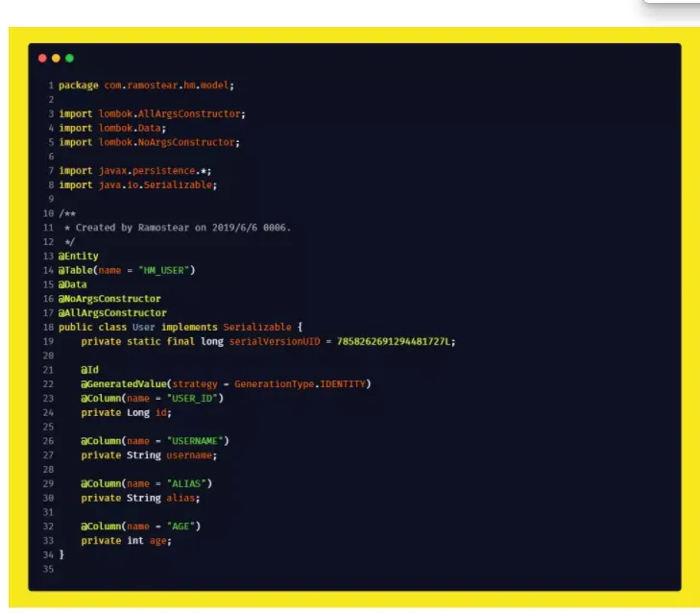Viewport: 700px width, 613px height.
Task: Click the "AGE" column string
Action: click(181, 527)
